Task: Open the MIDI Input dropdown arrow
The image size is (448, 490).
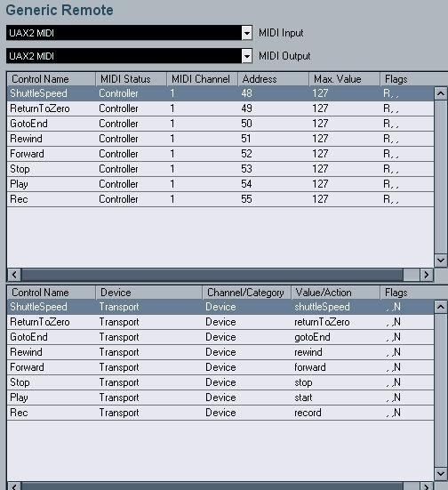Action: [247, 33]
